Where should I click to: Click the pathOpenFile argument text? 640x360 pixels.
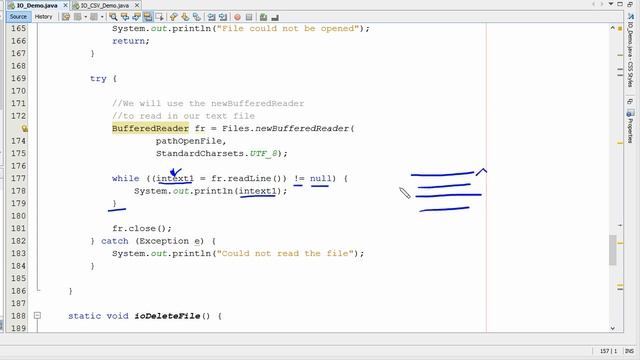[x=188, y=141]
